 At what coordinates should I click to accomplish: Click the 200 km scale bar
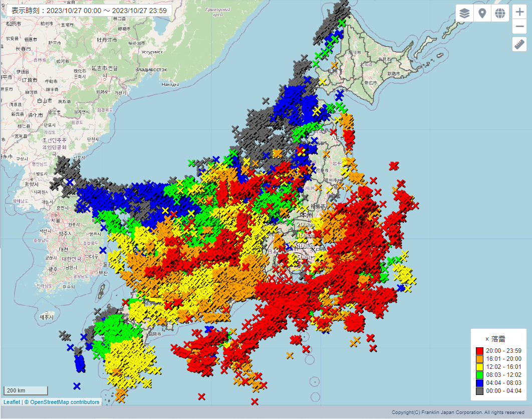(x=26, y=390)
